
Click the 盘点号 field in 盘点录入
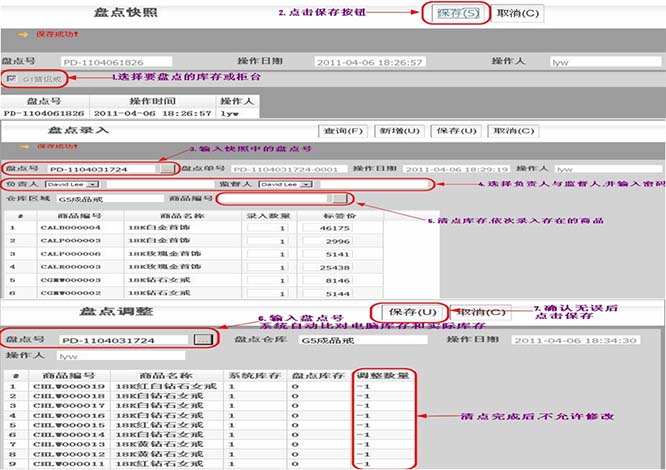tap(102, 169)
